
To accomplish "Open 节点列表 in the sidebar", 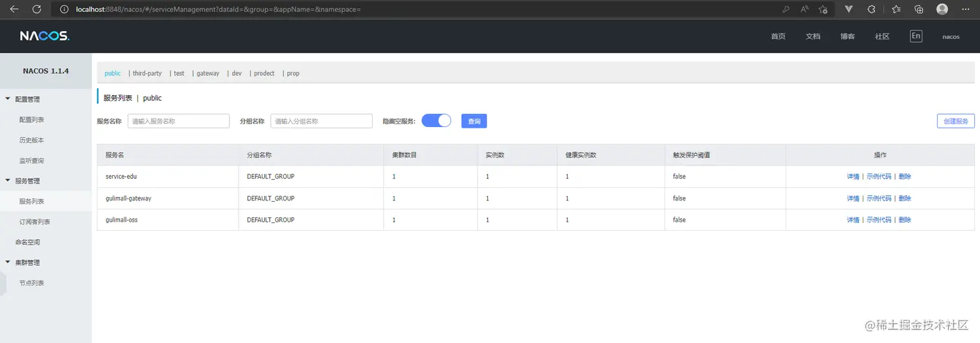I will coord(32,283).
